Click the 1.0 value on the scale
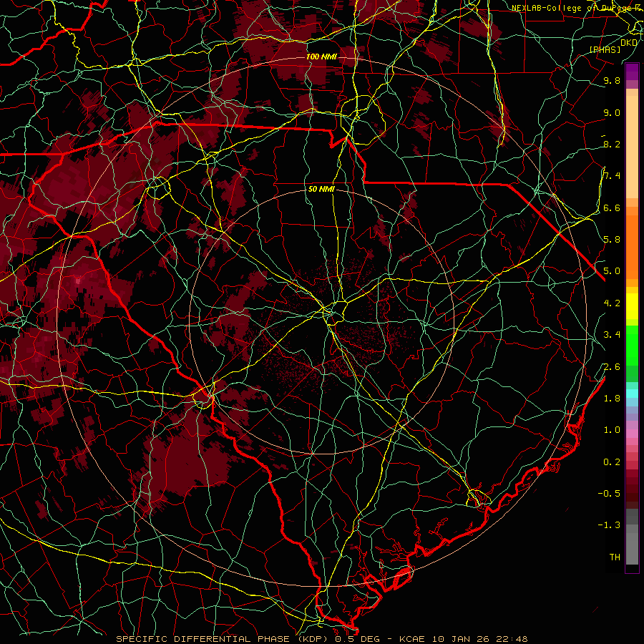This screenshot has height=644, width=644. click(x=612, y=430)
